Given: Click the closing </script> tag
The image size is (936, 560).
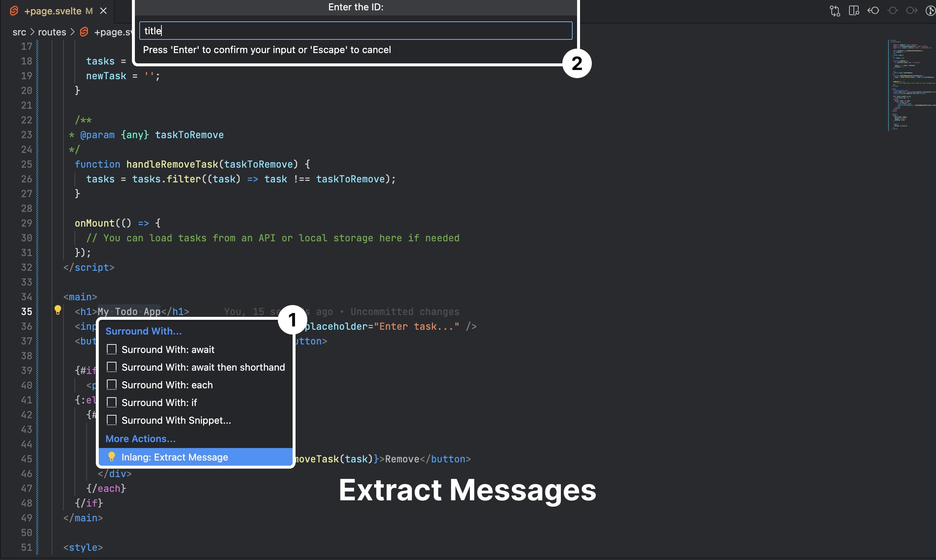Looking at the screenshot, I should [x=89, y=267].
